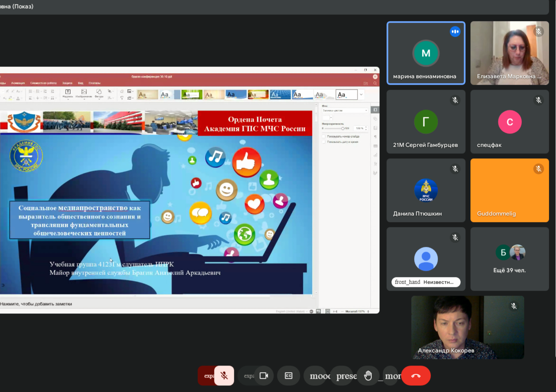The height and width of the screenshot is (392, 556).
Task: Adjust the Непрозрачность opacity slider
Action: coord(334,128)
